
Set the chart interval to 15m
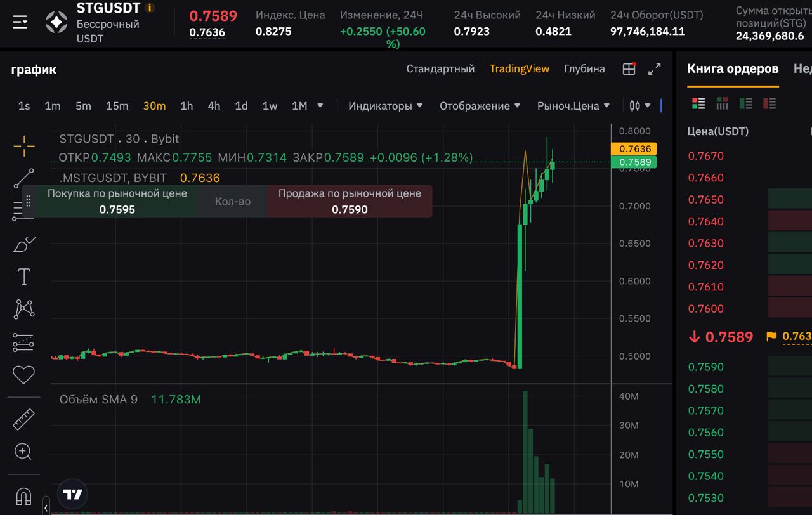pos(117,106)
